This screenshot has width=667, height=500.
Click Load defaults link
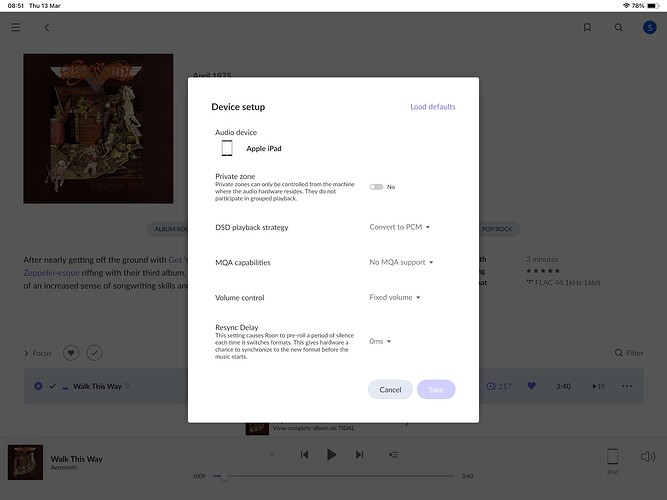coord(432,107)
